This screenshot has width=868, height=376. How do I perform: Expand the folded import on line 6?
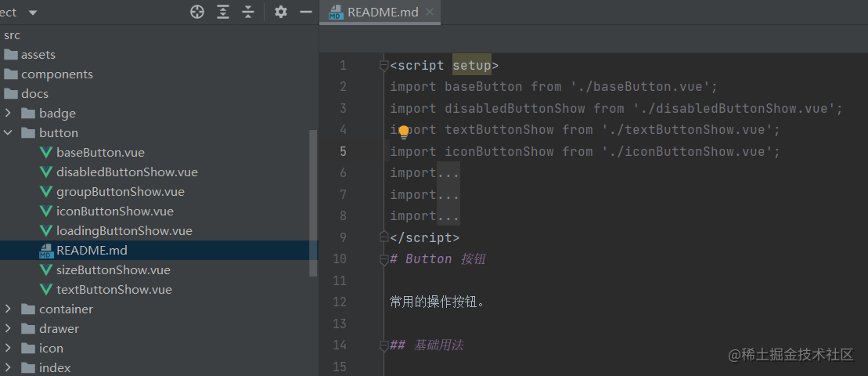(x=448, y=173)
